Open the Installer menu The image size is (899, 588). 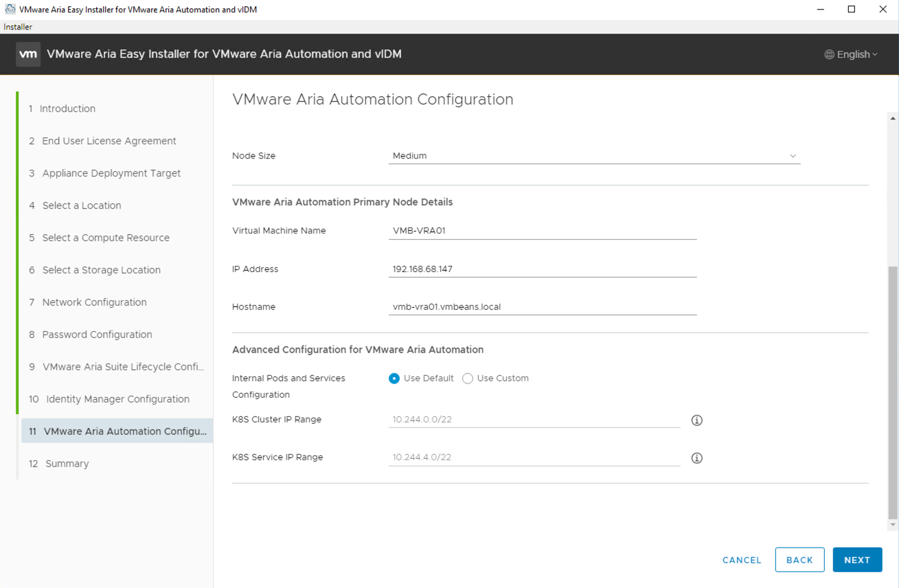pos(18,27)
